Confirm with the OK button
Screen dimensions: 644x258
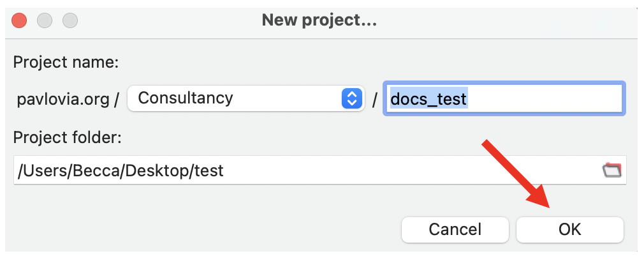pos(569,229)
